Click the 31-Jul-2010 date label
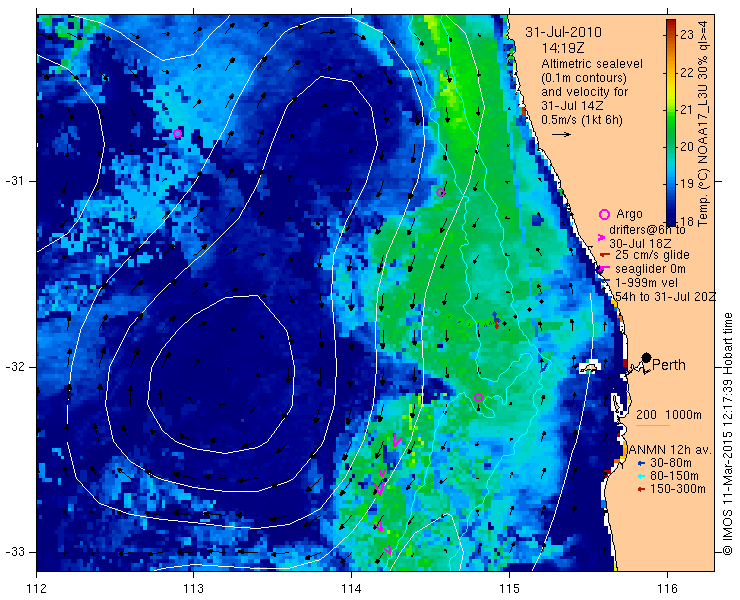740x600 pixels. [x=563, y=32]
